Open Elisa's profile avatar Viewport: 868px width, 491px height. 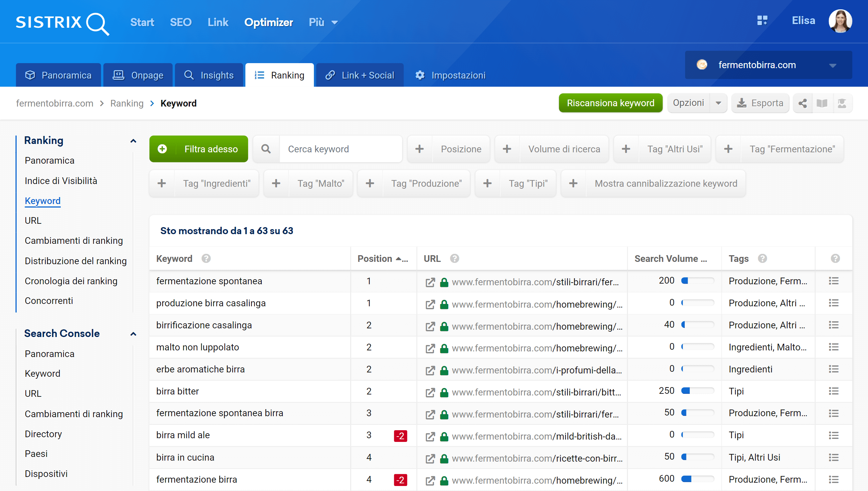[x=840, y=21]
